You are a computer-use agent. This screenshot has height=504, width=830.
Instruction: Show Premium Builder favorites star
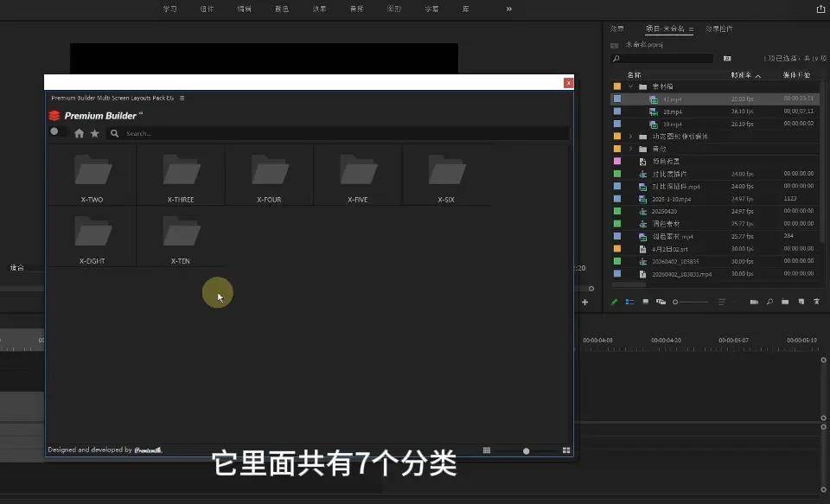tap(95, 133)
